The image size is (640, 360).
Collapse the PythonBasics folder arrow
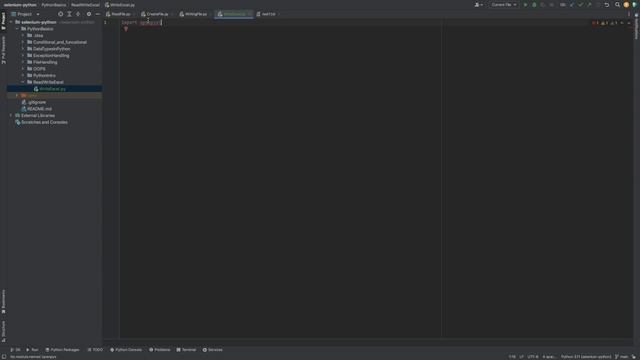coord(17,29)
